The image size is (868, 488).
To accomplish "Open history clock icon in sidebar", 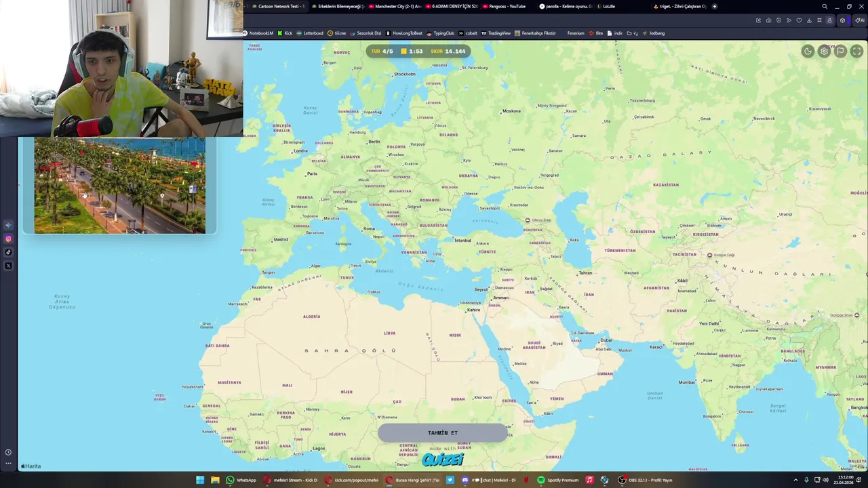I will [8, 452].
